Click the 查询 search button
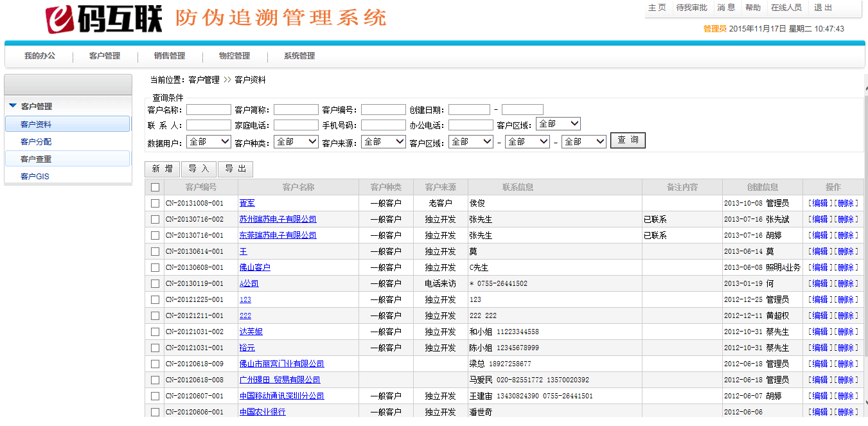The width and height of the screenshot is (868, 426). point(628,141)
